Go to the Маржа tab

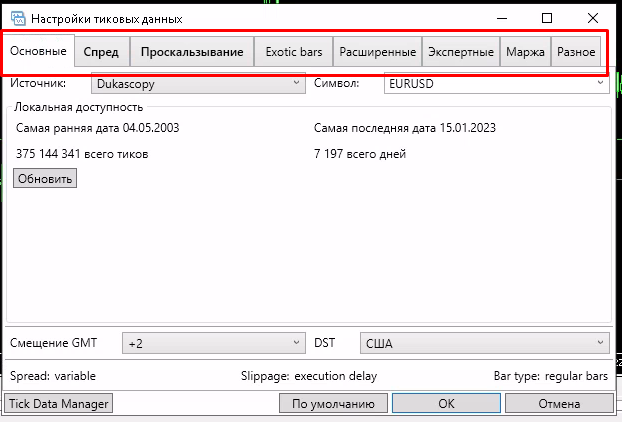[525, 52]
